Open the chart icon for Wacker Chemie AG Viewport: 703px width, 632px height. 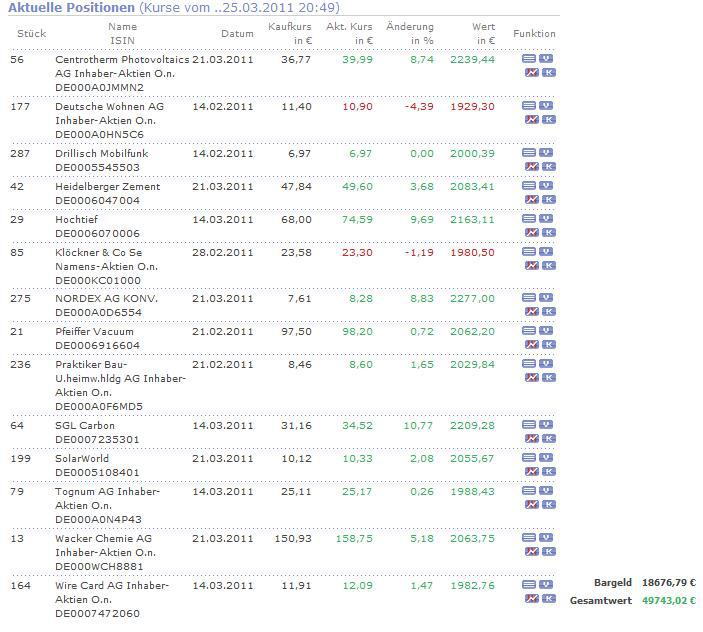pyautogui.click(x=532, y=552)
